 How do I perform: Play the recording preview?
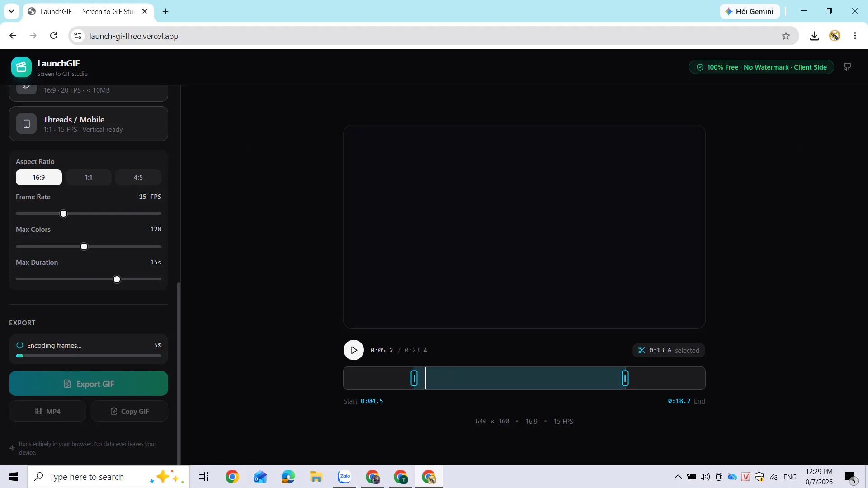(354, 350)
